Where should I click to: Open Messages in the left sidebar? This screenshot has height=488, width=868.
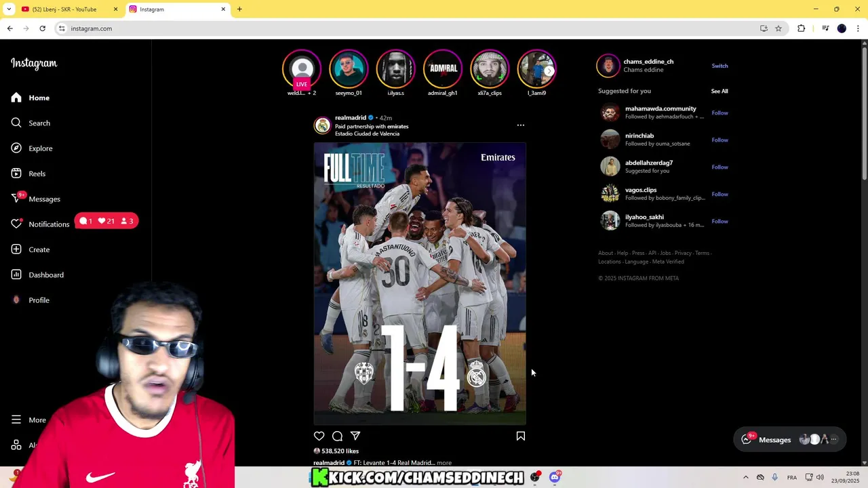coord(36,199)
